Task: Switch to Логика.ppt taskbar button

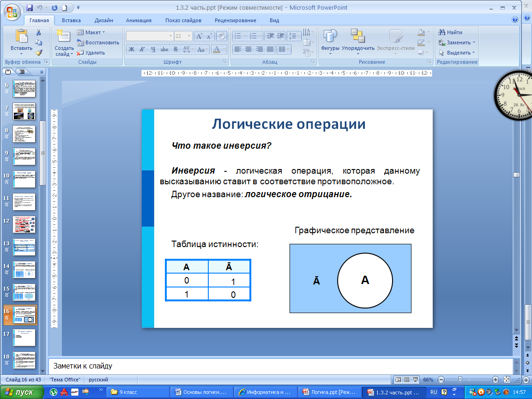Action: (329, 392)
